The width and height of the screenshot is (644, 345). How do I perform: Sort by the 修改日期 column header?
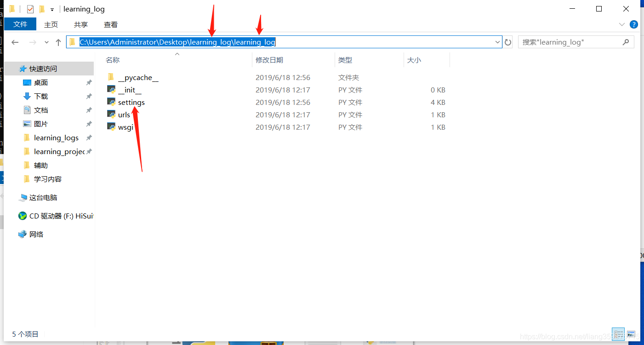(269, 60)
